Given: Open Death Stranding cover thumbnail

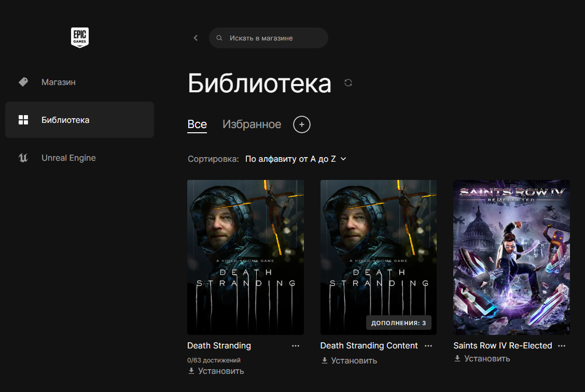Looking at the screenshot, I should [245, 257].
